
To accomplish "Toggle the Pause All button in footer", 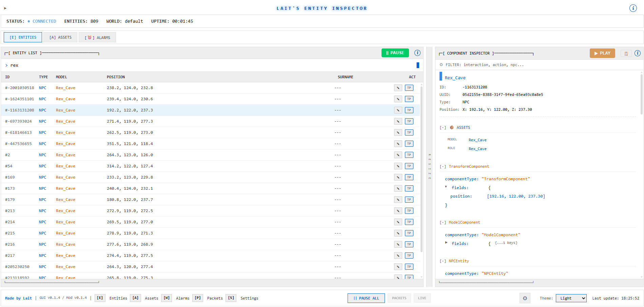I will pos(366,298).
